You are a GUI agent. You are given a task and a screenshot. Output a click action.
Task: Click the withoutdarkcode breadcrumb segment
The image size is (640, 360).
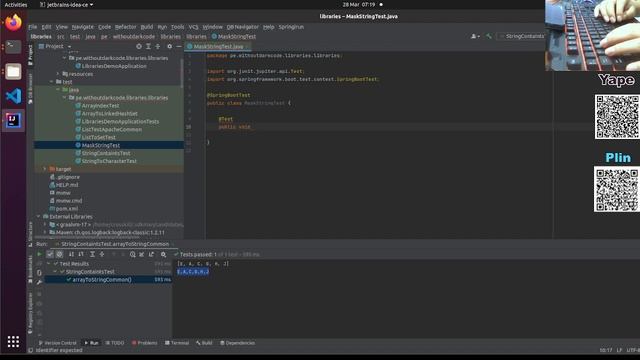pyautogui.click(x=134, y=36)
